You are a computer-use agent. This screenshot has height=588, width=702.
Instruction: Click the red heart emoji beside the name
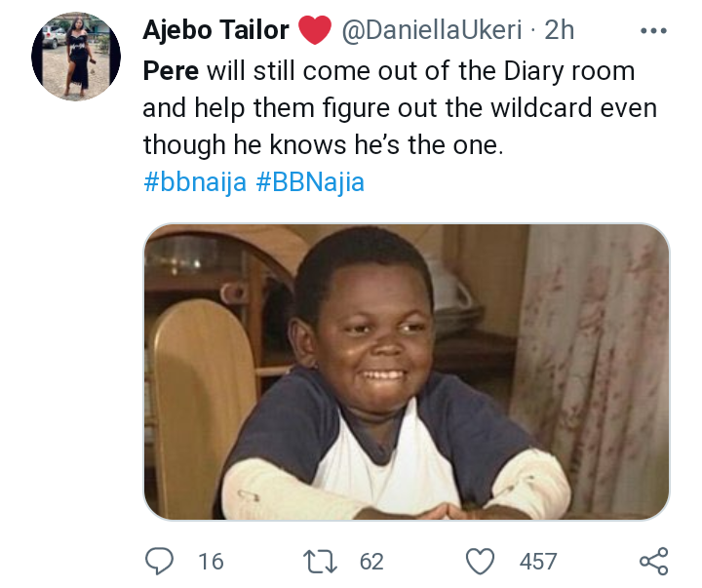[x=313, y=31]
